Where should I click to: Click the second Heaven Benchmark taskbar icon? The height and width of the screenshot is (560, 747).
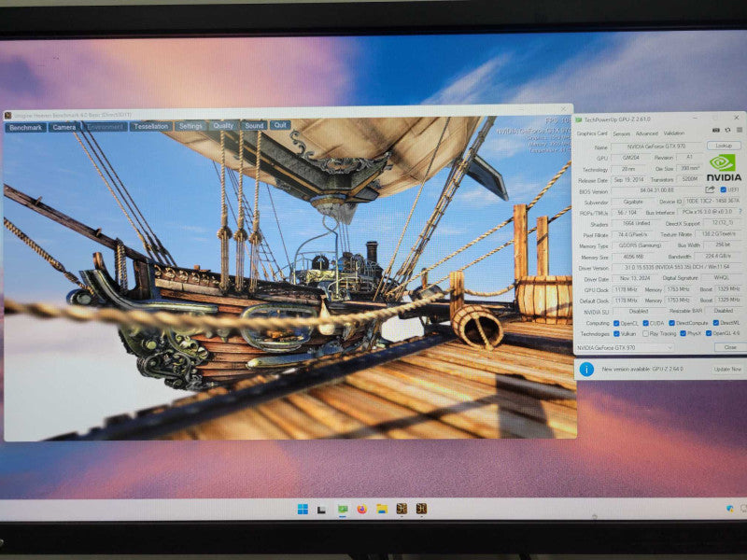[421, 509]
